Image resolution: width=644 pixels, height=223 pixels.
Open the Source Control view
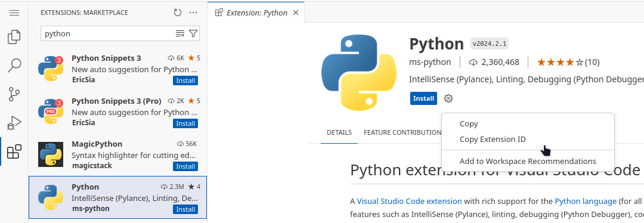(14, 94)
